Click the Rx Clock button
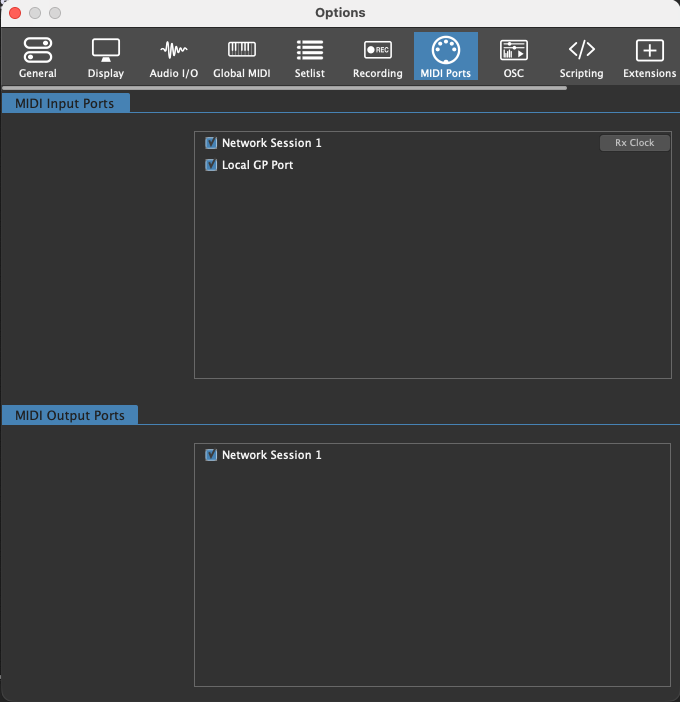Screen dimensions: 680x702 click(x=635, y=143)
